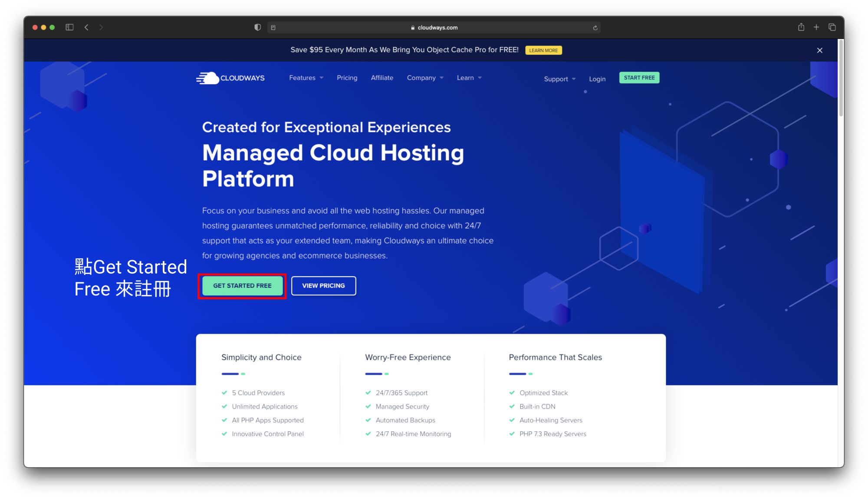
Task: Click the yellow minimize window button
Action: coord(43,27)
